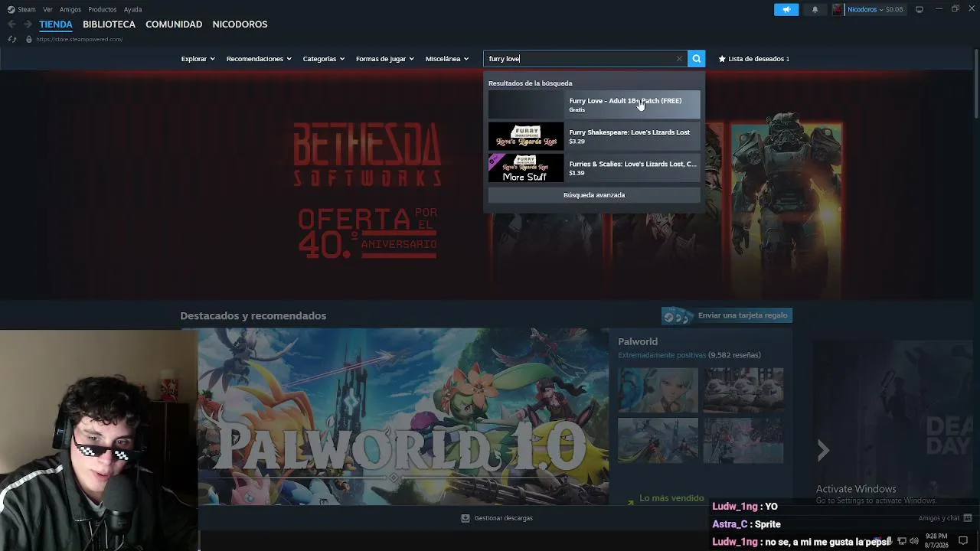Screen dimensions: 980x551
Task: Click Palworld reviews count text
Action: click(734, 355)
